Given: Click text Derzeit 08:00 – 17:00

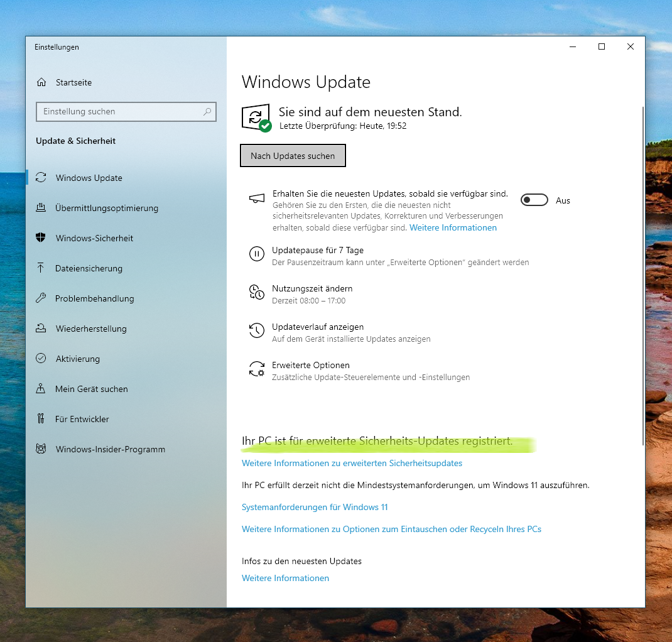Looking at the screenshot, I should pos(308,301).
